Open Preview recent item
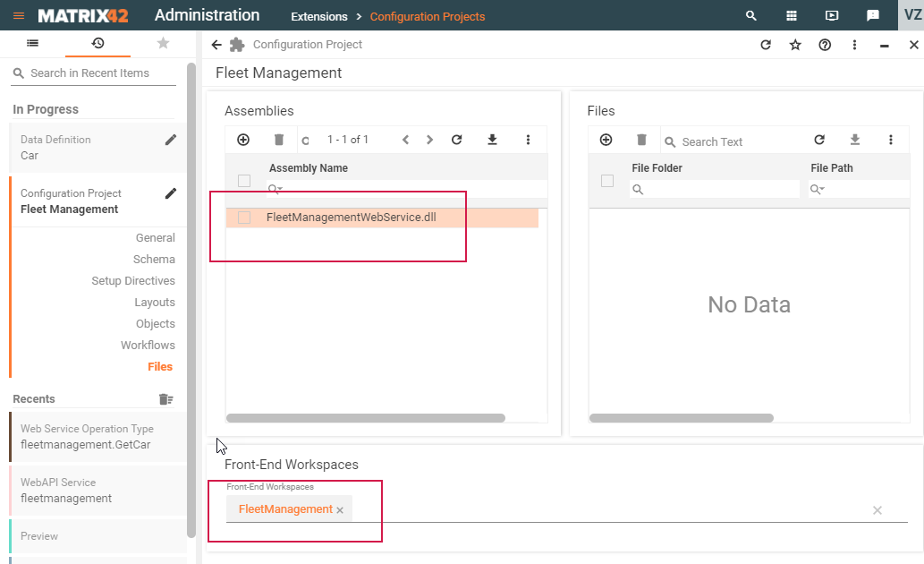The image size is (924, 564). click(x=97, y=536)
